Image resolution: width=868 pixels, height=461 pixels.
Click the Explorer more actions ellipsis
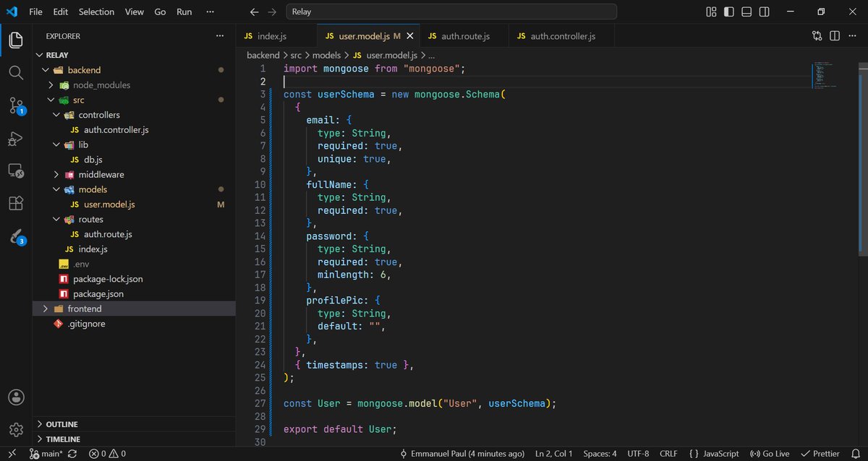point(220,35)
